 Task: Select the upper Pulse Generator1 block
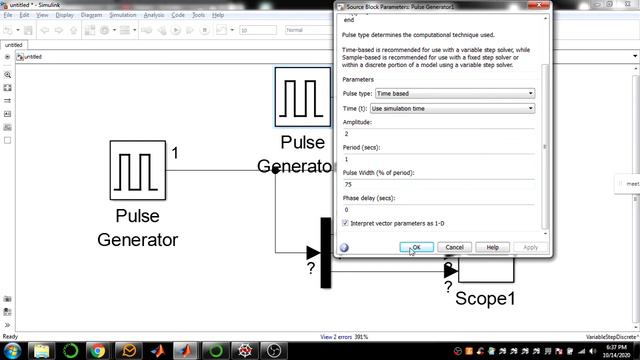coord(302,97)
